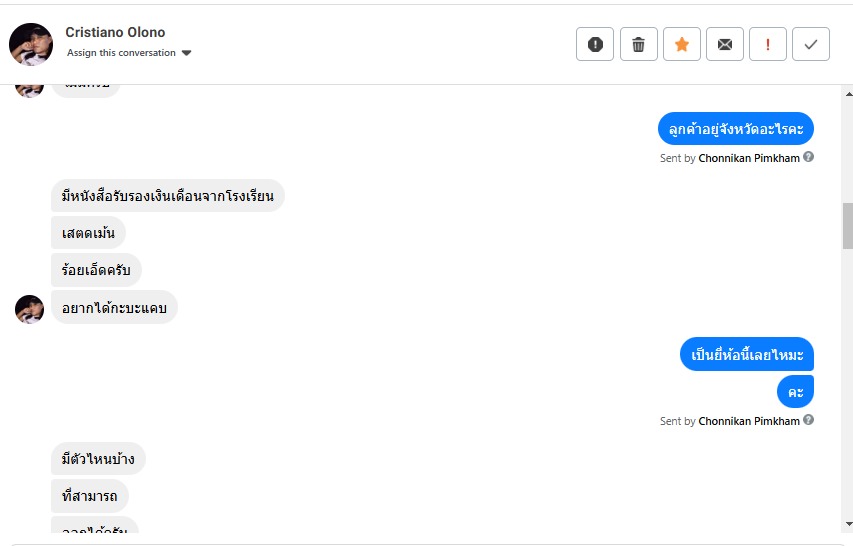Viewport: 853px width, 546px height.
Task: Click help icon below ลูกค้าอยู่จังหวัดอะไรคะ message
Action: click(808, 157)
